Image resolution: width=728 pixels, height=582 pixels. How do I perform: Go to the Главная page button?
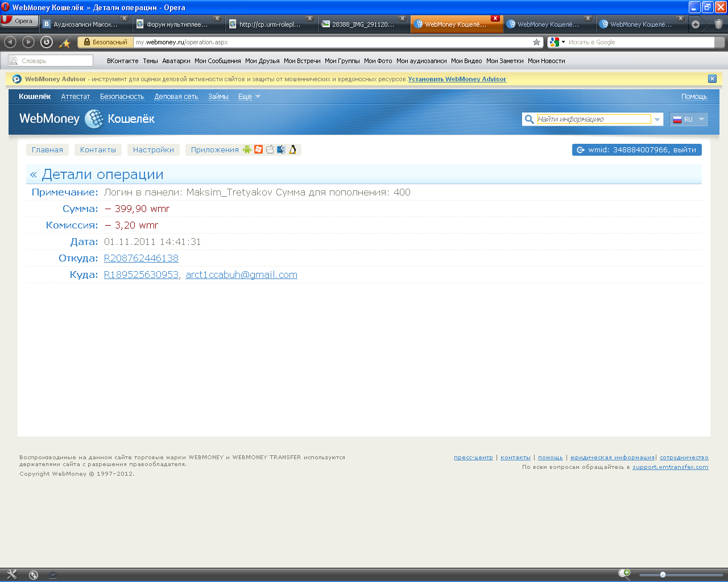(x=47, y=150)
